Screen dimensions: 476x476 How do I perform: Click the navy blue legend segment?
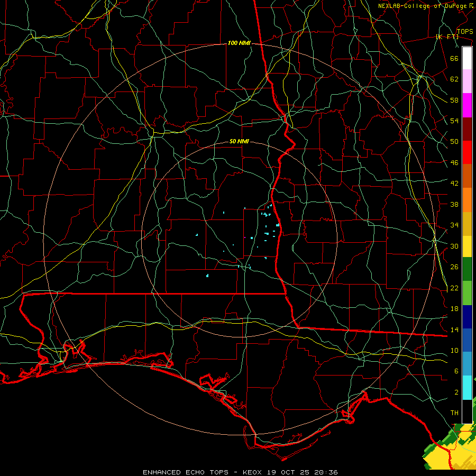click(467, 317)
